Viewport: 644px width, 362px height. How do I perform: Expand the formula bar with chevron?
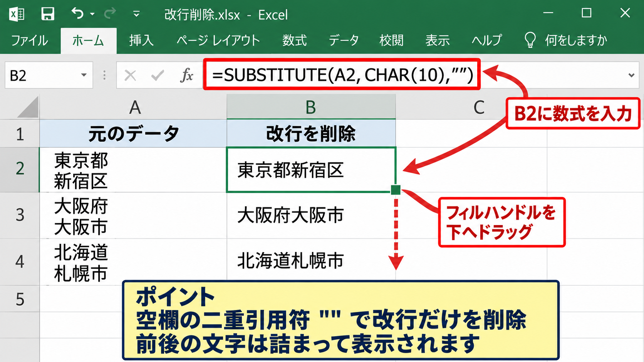click(631, 75)
